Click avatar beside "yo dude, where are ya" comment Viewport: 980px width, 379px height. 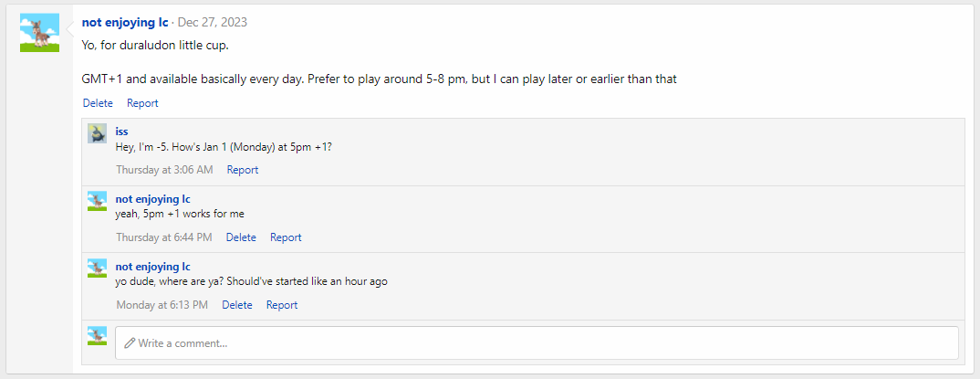97,268
